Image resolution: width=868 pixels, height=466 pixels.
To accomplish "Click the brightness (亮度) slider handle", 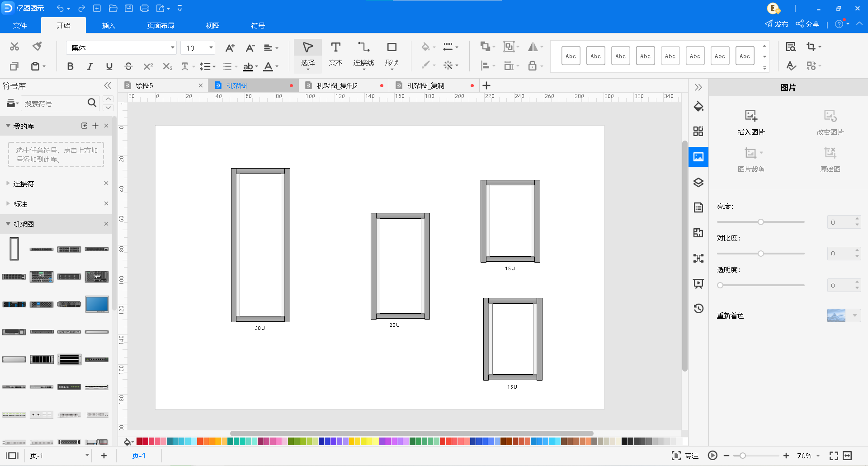I will (761, 222).
